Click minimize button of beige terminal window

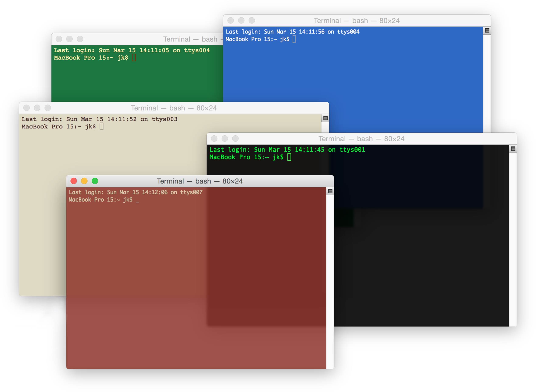click(x=37, y=108)
